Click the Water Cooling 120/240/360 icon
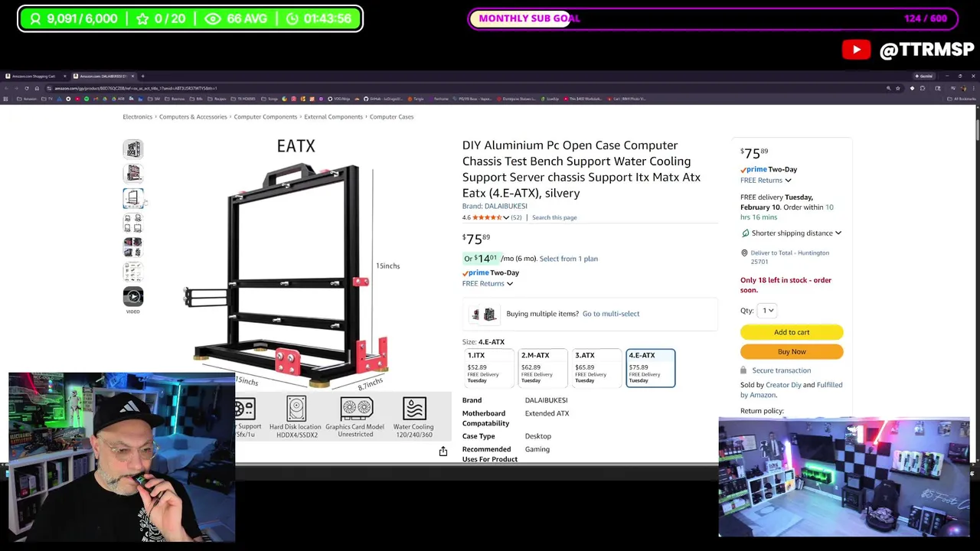980x551 pixels. pos(414,409)
